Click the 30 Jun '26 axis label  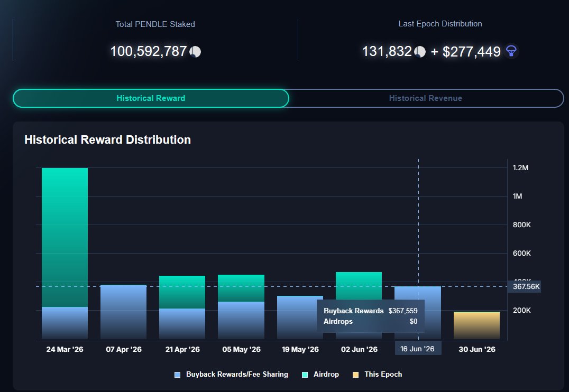[x=477, y=349]
